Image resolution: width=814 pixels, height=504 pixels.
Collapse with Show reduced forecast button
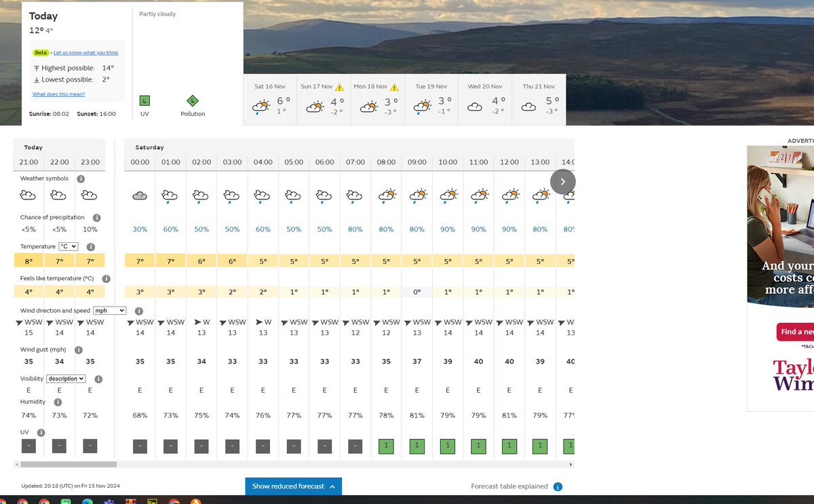click(x=293, y=486)
